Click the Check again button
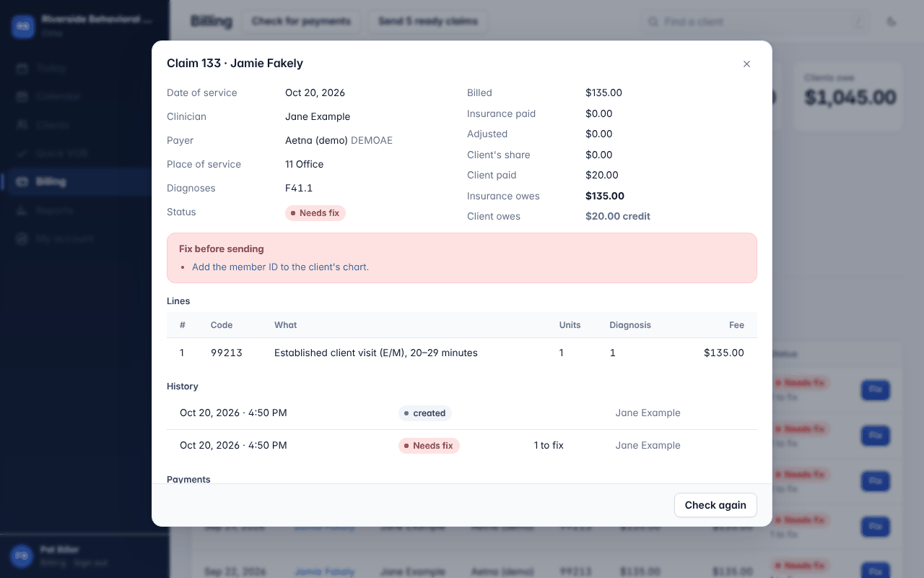Screen dimensions: 924x578 click(715, 505)
